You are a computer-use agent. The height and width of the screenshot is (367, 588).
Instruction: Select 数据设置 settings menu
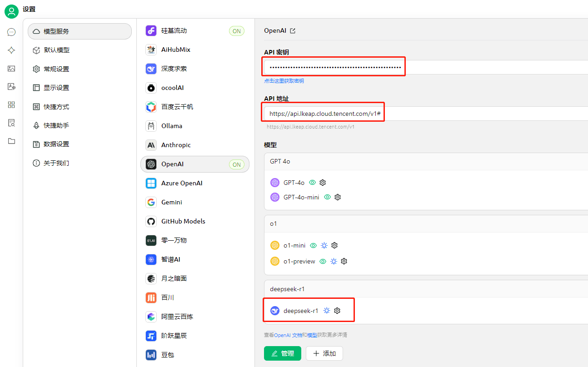tap(80, 144)
